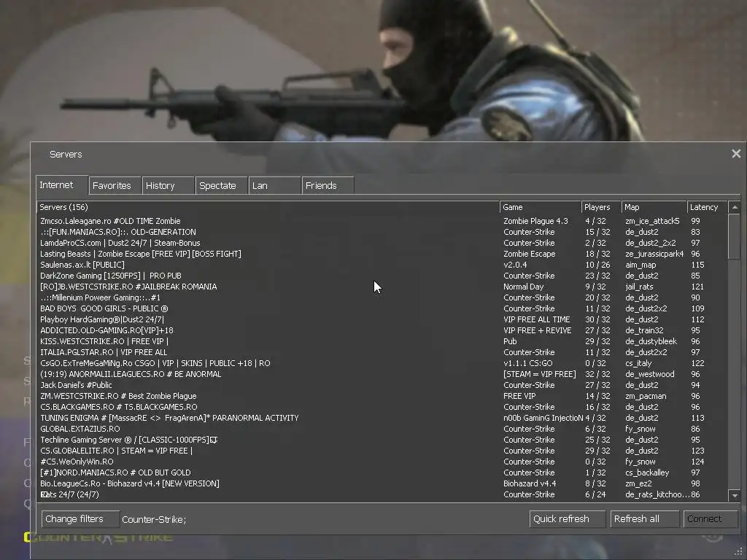Click the aim_map map cell
The image size is (747, 560).
(640, 265)
